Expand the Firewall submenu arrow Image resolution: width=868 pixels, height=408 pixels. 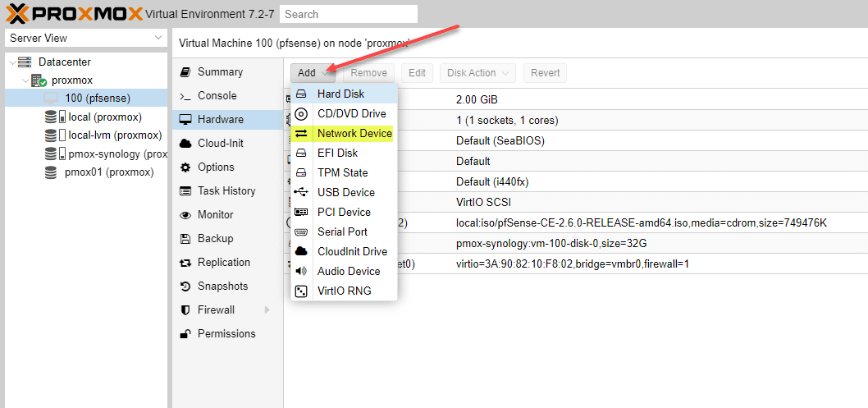(267, 309)
